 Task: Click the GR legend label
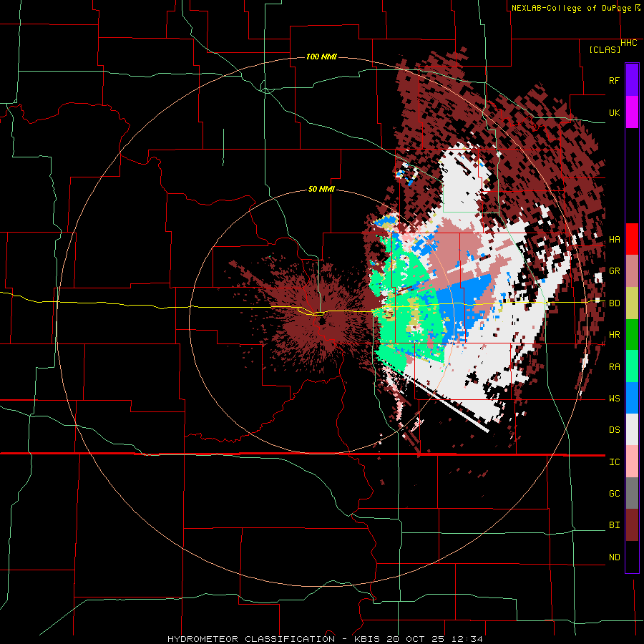coord(614,271)
